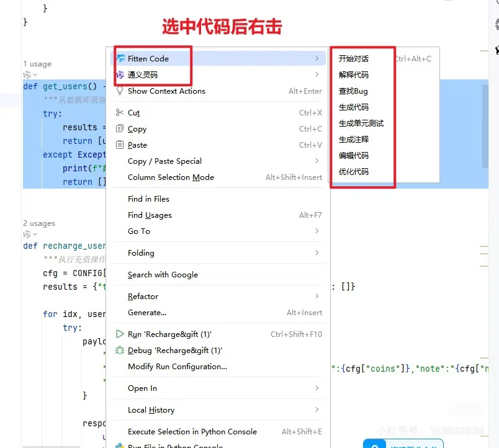Click the '1 usage' link above get_users

click(x=38, y=63)
